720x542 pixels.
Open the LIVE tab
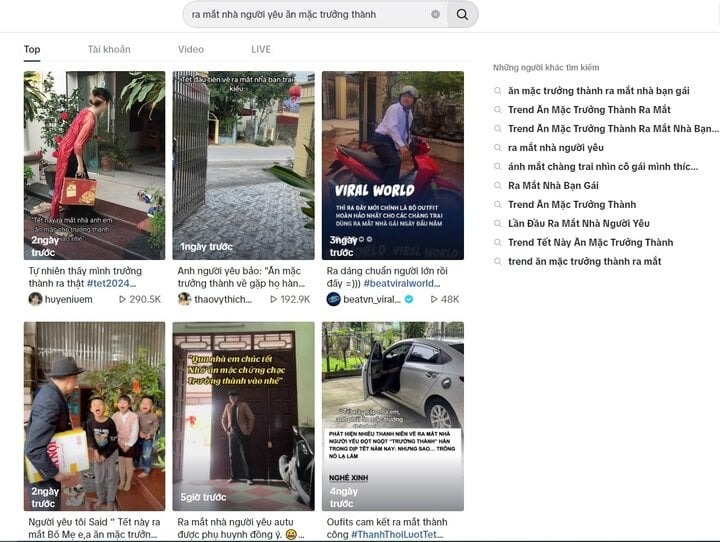pos(261,49)
